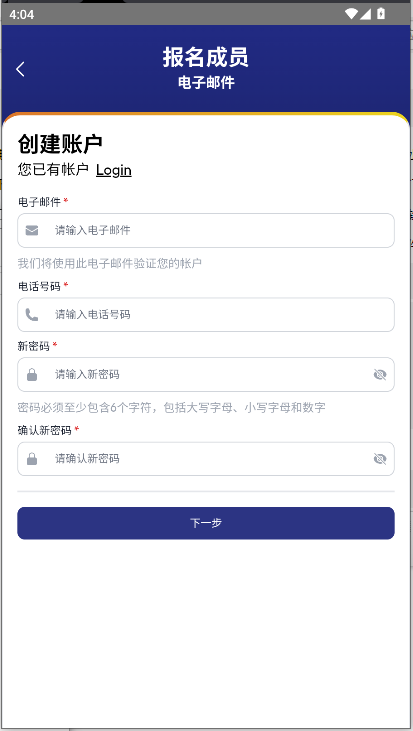This screenshot has width=413, height=731.
Task: Tap the phone handset icon
Action: pyautogui.click(x=32, y=315)
